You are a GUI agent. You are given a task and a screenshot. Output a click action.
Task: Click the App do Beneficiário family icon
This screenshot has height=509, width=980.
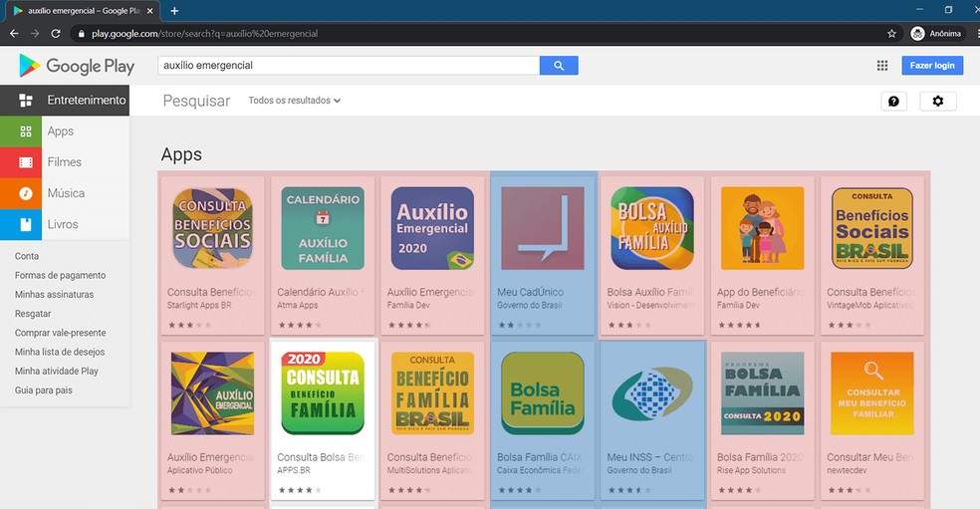point(763,228)
